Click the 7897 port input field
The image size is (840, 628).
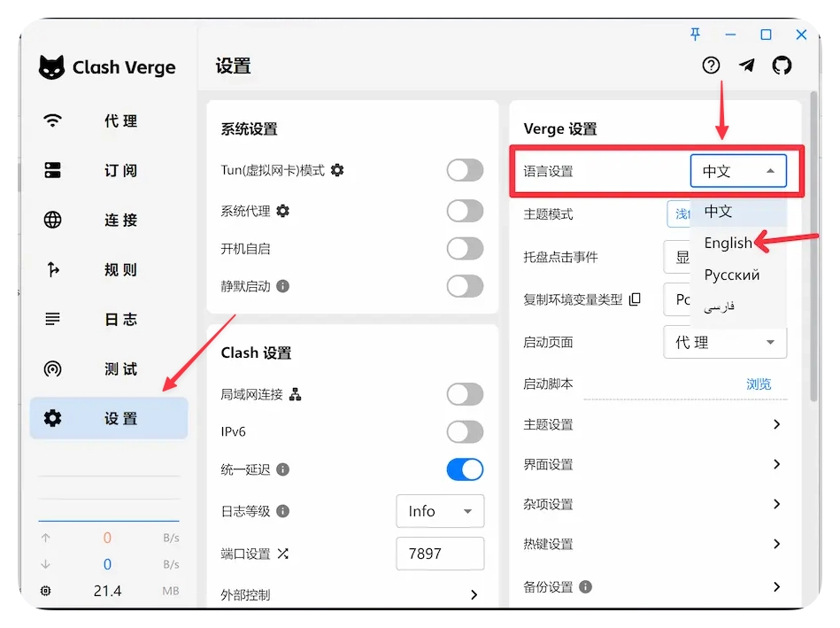click(x=440, y=554)
